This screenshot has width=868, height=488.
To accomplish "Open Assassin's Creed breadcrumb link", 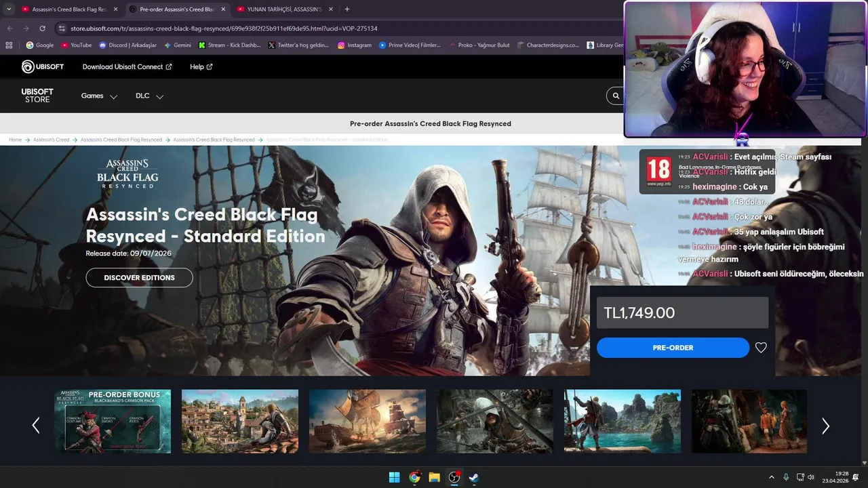I will 51,140.
